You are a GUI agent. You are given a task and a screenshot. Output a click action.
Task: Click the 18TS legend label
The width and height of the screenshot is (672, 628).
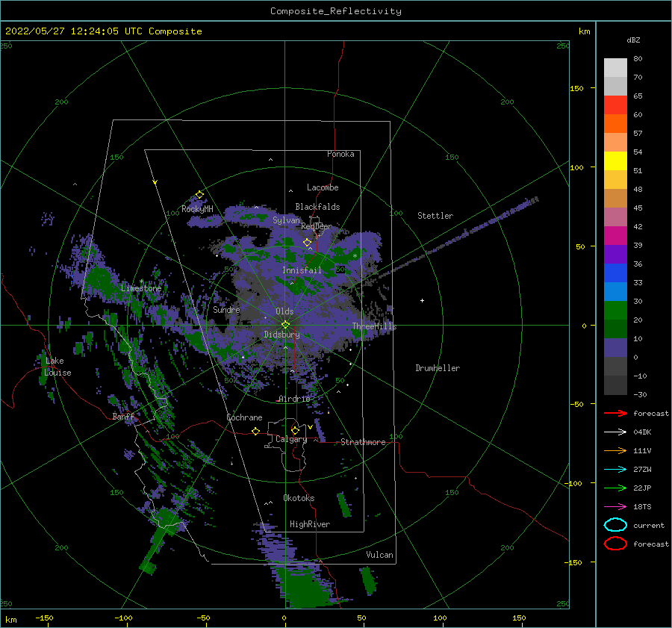coord(642,507)
